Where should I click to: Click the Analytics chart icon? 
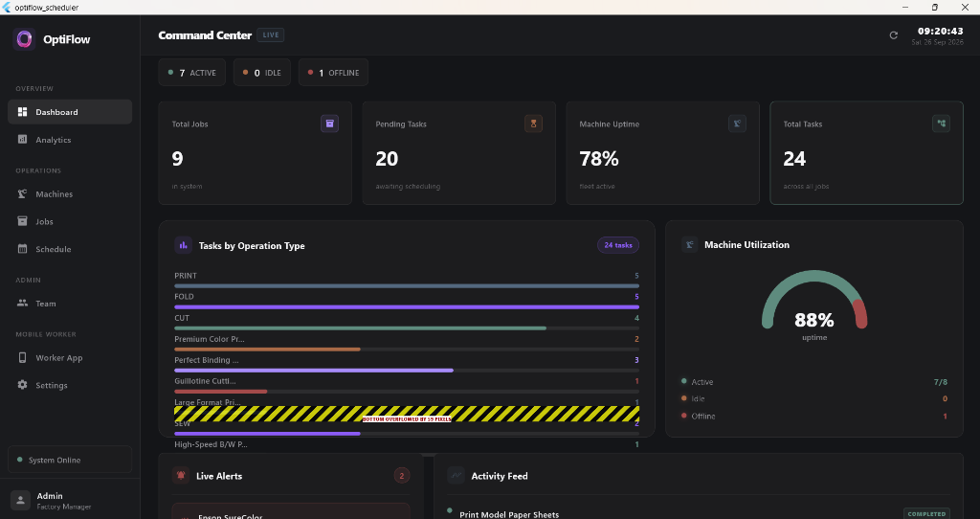pyautogui.click(x=23, y=140)
